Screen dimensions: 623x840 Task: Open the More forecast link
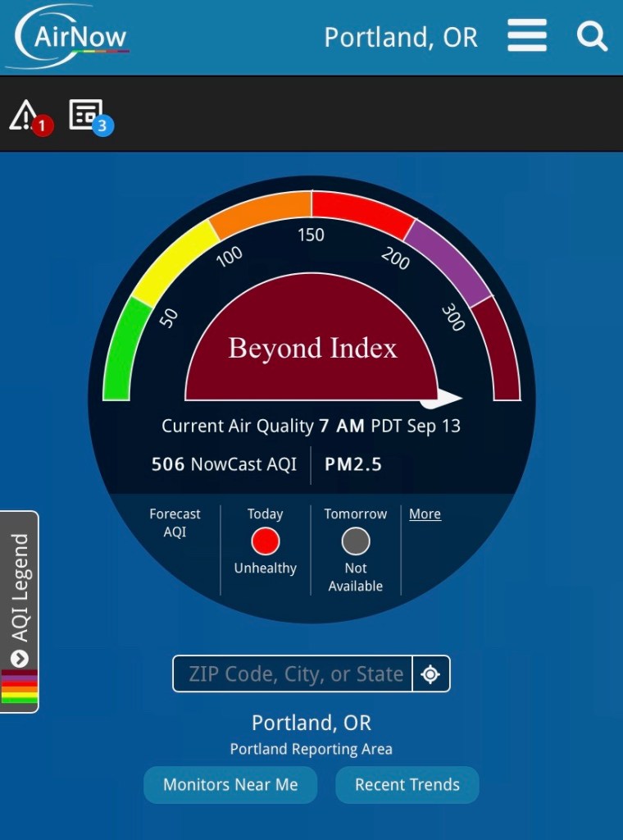425,514
